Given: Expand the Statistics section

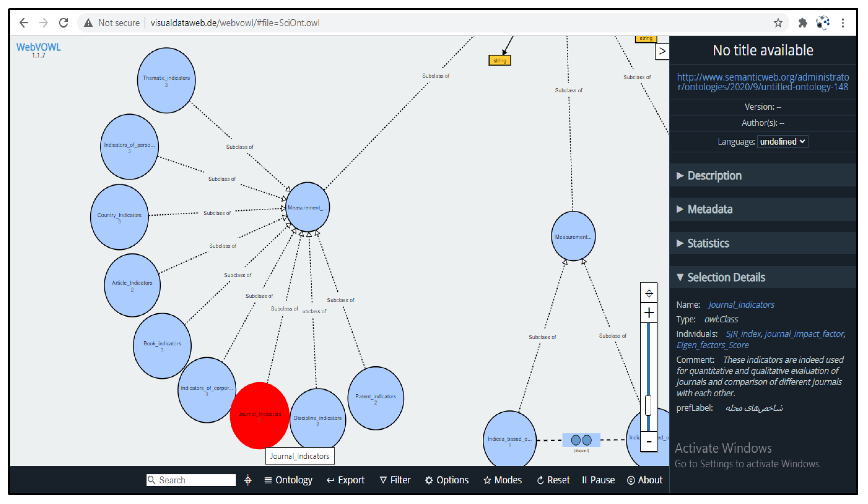Looking at the screenshot, I should 707,243.
